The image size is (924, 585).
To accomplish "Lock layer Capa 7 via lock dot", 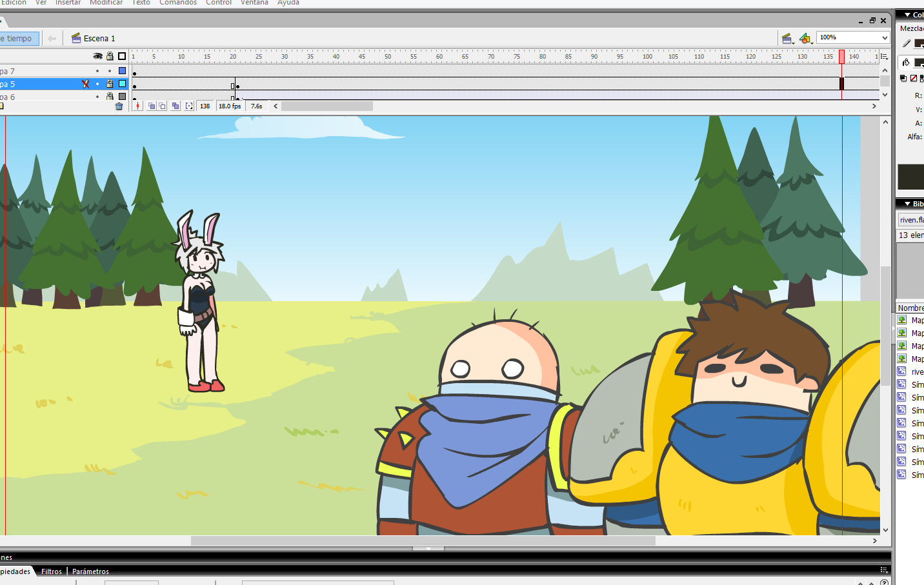I will click(x=110, y=71).
